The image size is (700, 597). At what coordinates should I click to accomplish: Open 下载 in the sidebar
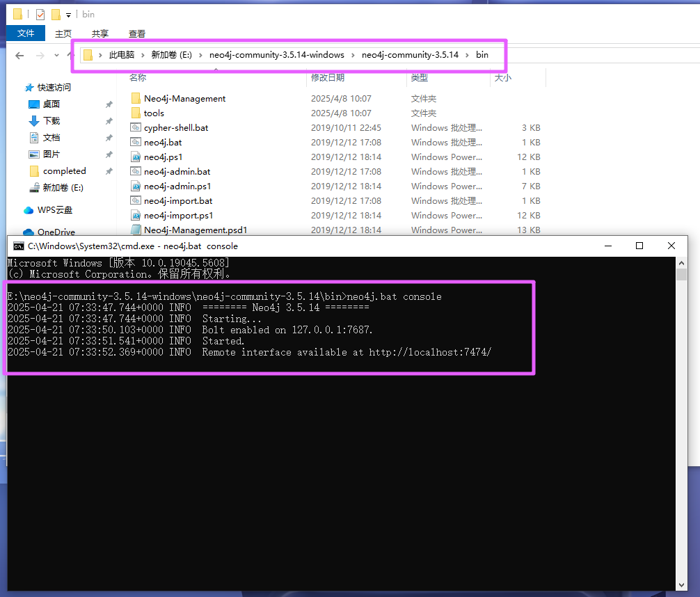point(51,121)
